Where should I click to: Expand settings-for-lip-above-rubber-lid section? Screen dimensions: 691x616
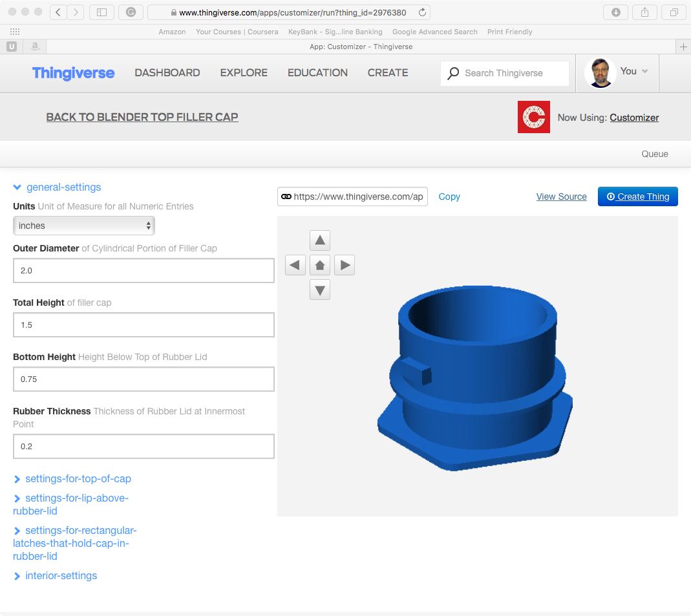pos(70,505)
